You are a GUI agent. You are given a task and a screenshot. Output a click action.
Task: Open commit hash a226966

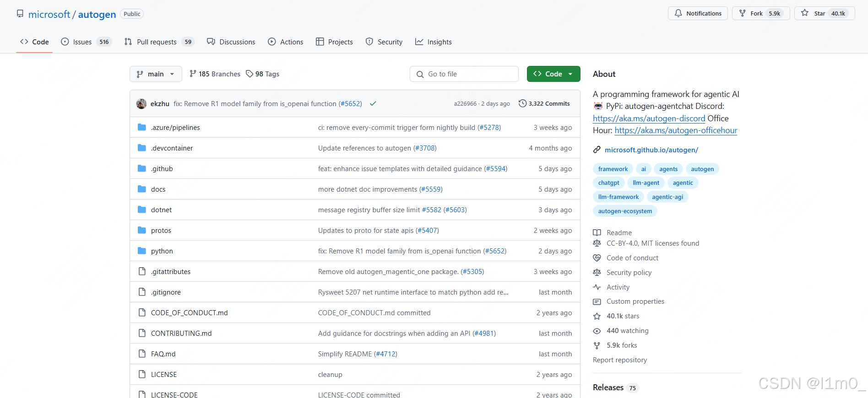[x=465, y=104]
